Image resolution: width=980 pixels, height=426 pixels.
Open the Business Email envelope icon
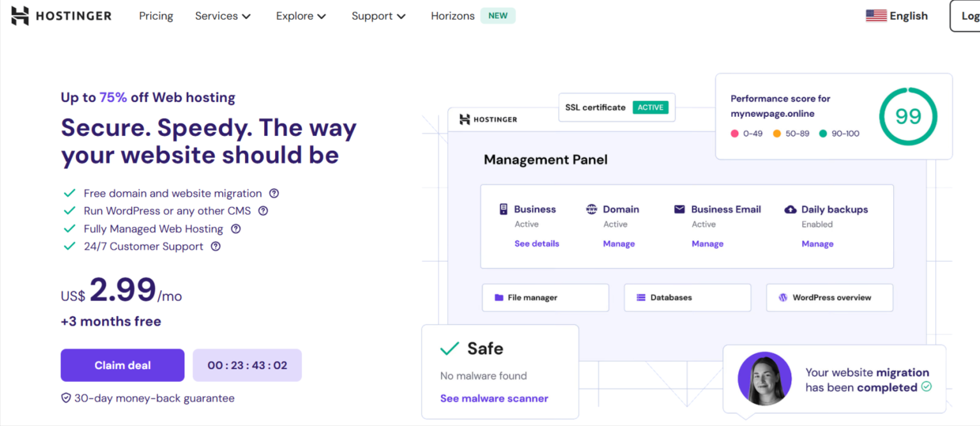click(x=678, y=209)
